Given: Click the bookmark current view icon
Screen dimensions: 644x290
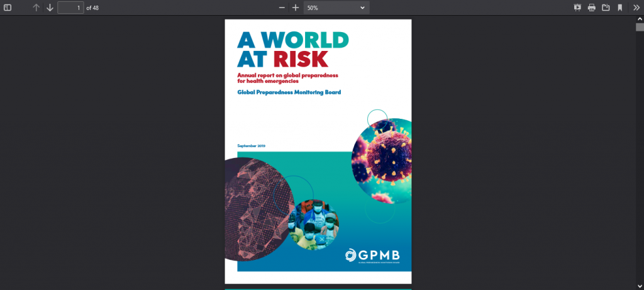Looking at the screenshot, I should [619, 8].
